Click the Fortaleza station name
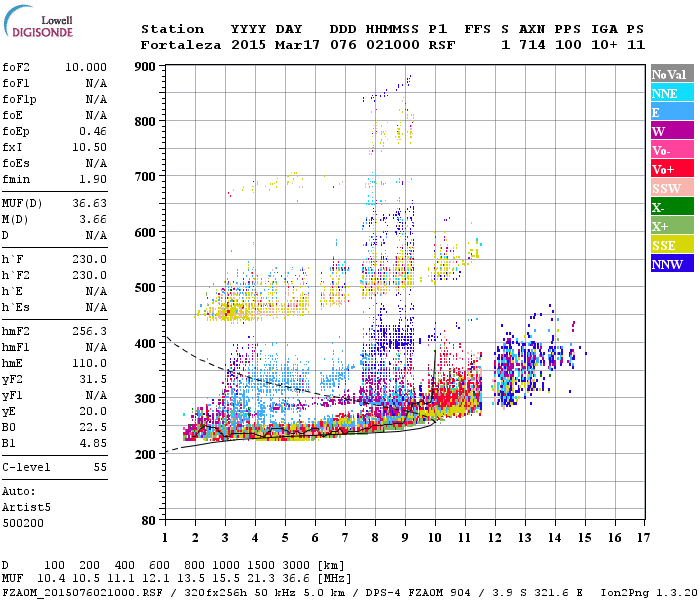Viewport: 700px width, 600px height. coord(181,45)
